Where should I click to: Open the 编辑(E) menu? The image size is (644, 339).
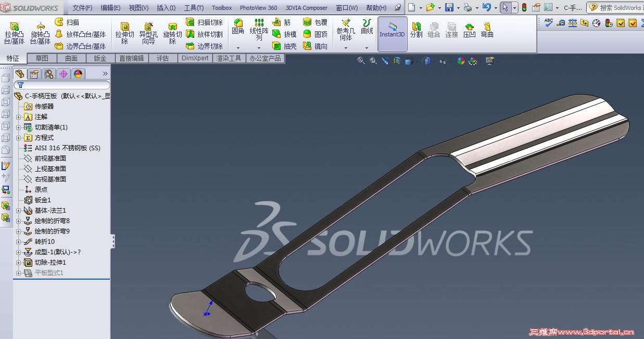tap(110, 8)
